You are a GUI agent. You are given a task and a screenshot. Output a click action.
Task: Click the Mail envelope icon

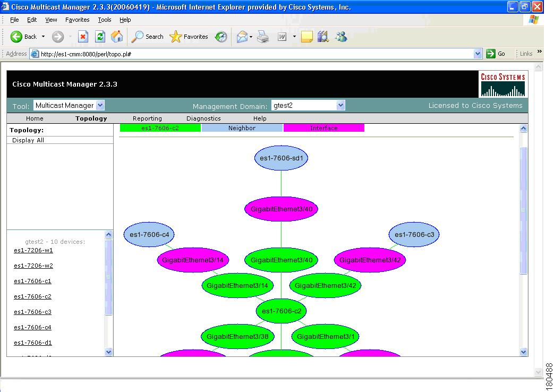[x=242, y=37]
